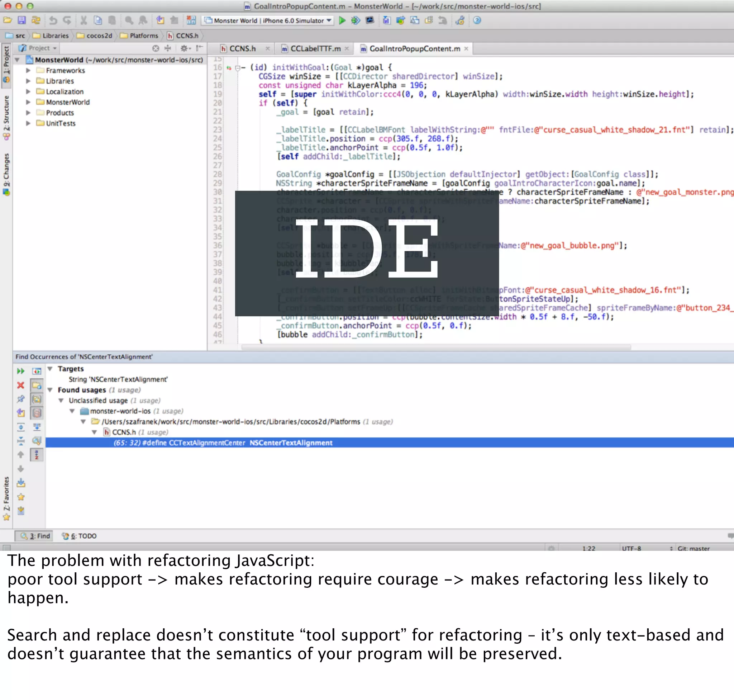Click the Git: master status bar label

(x=693, y=548)
